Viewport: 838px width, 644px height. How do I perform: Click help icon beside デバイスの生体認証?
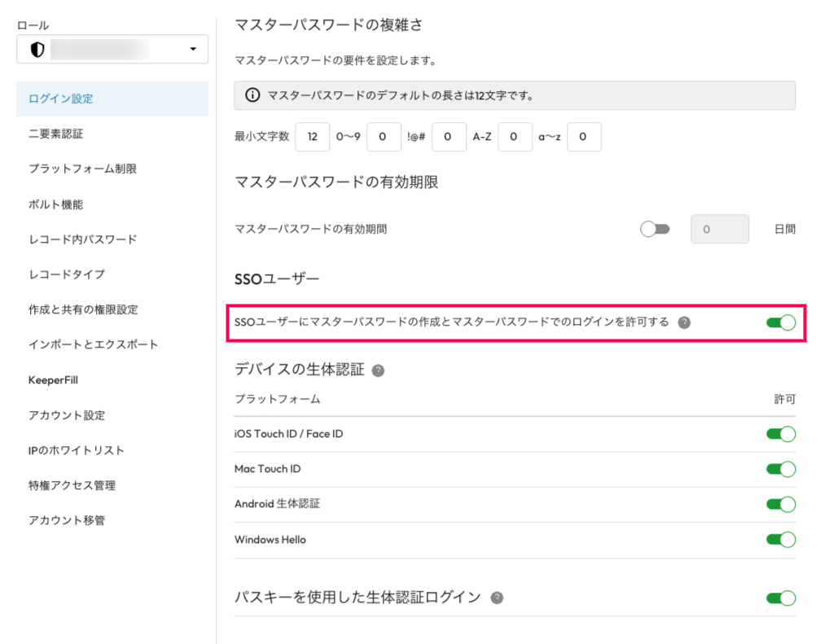click(377, 370)
